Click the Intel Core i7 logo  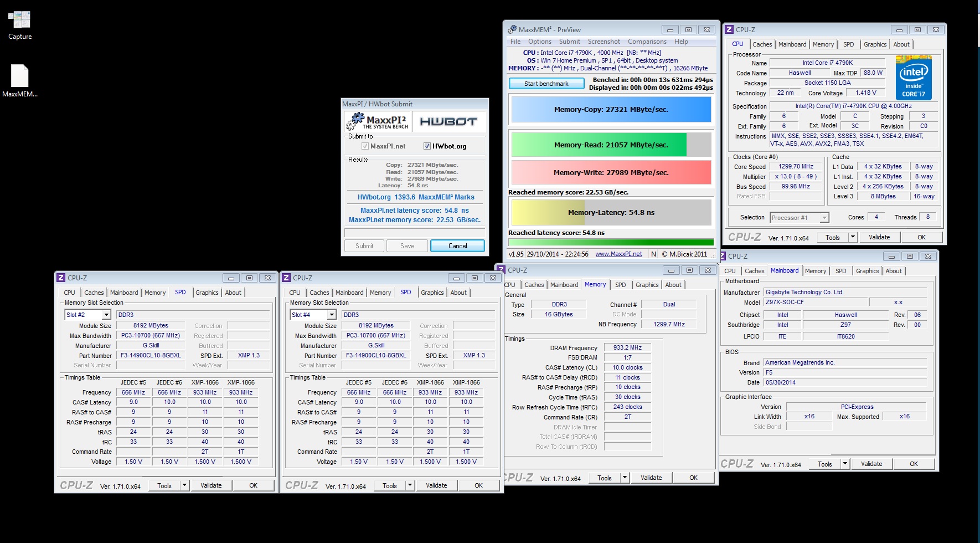pyautogui.click(x=914, y=78)
